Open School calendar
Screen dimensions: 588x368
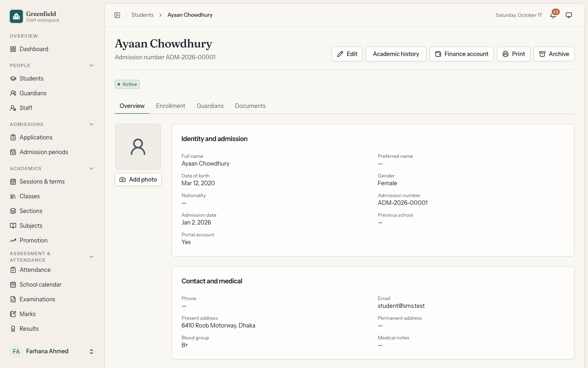[x=52, y=285]
